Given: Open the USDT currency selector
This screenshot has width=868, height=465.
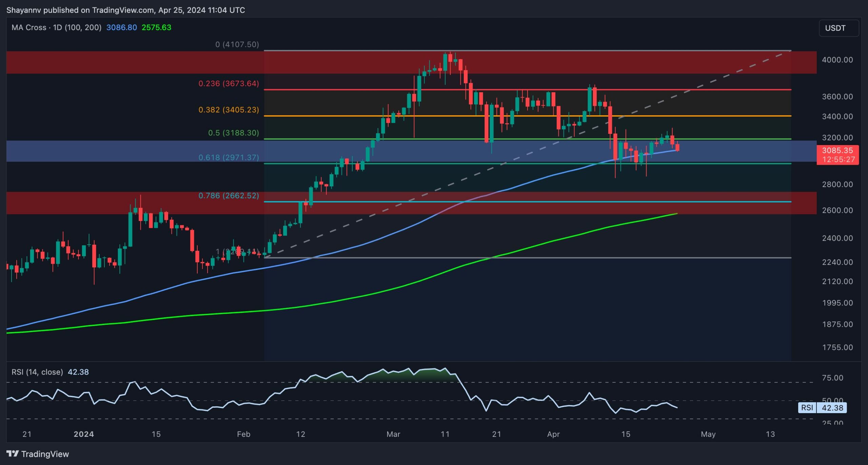Looking at the screenshot, I should coord(838,28).
